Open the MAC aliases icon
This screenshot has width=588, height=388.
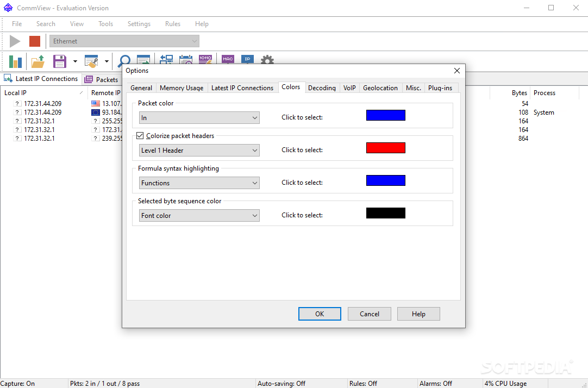click(228, 59)
